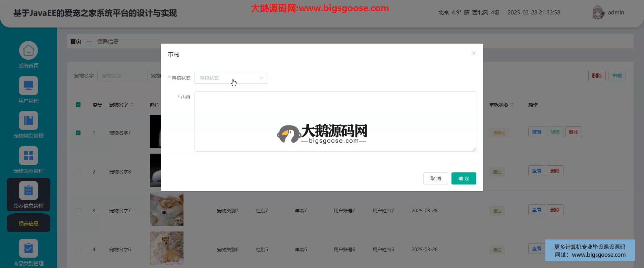The image size is (644, 268).
Task: Sort by 审核状态 column arrows
Action: point(512,105)
